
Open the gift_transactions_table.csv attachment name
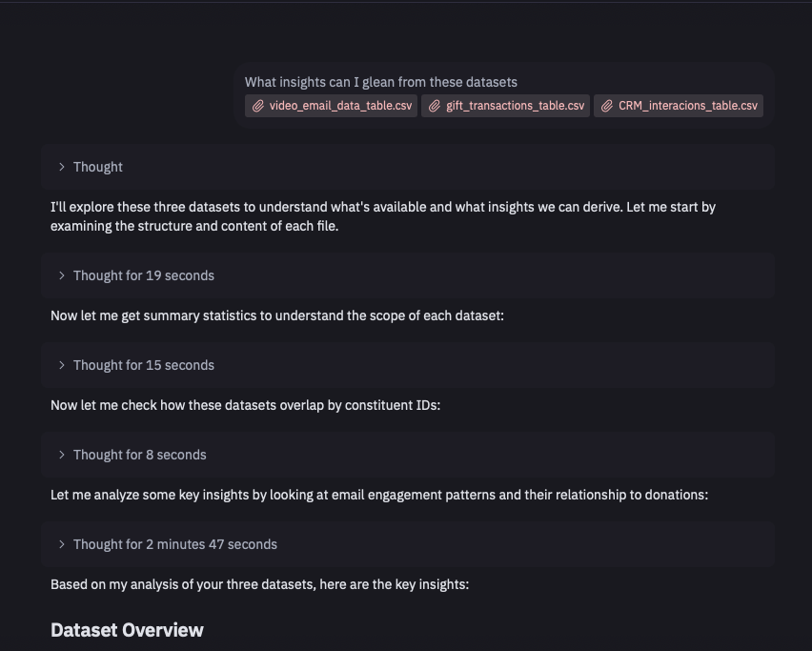point(515,106)
